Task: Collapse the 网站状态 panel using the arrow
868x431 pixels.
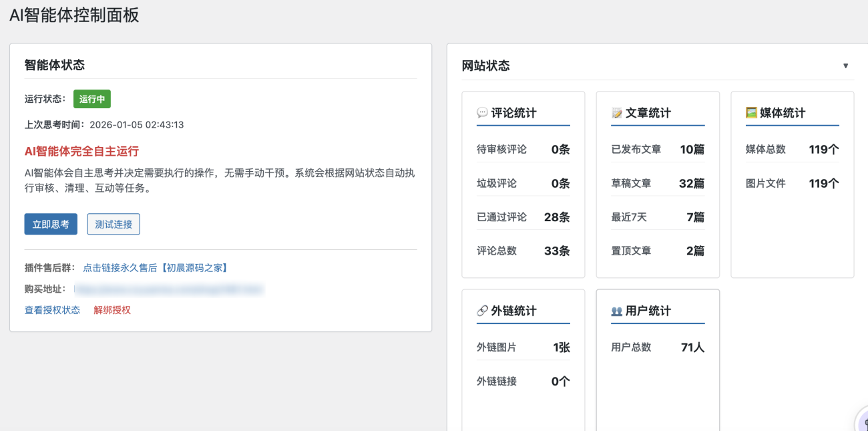Action: click(x=845, y=65)
